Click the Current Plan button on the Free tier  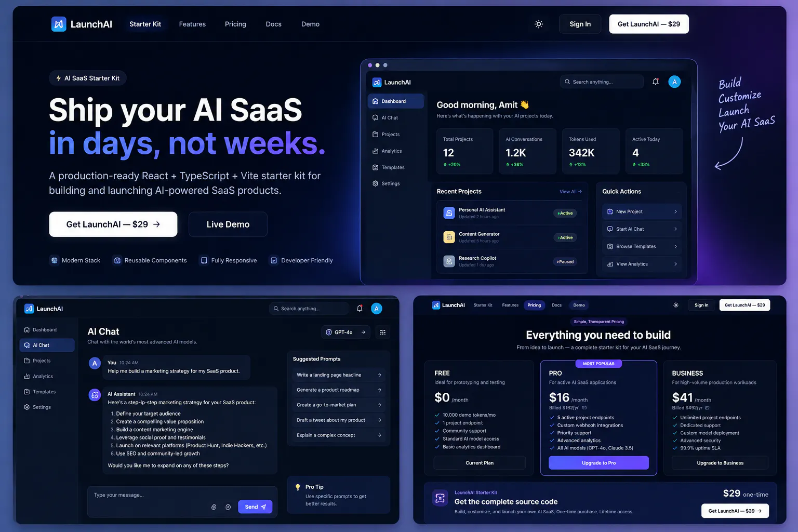(x=480, y=463)
